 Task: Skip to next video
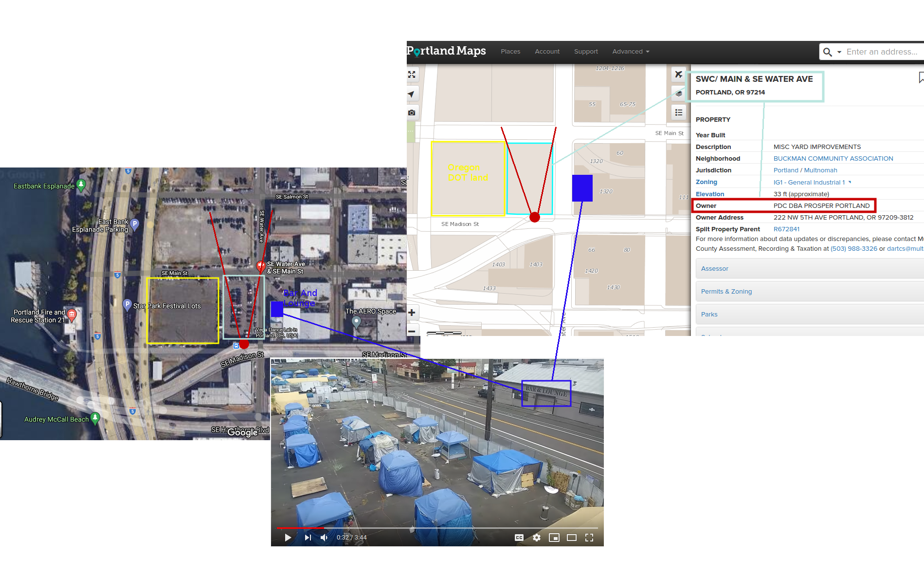[x=308, y=538]
